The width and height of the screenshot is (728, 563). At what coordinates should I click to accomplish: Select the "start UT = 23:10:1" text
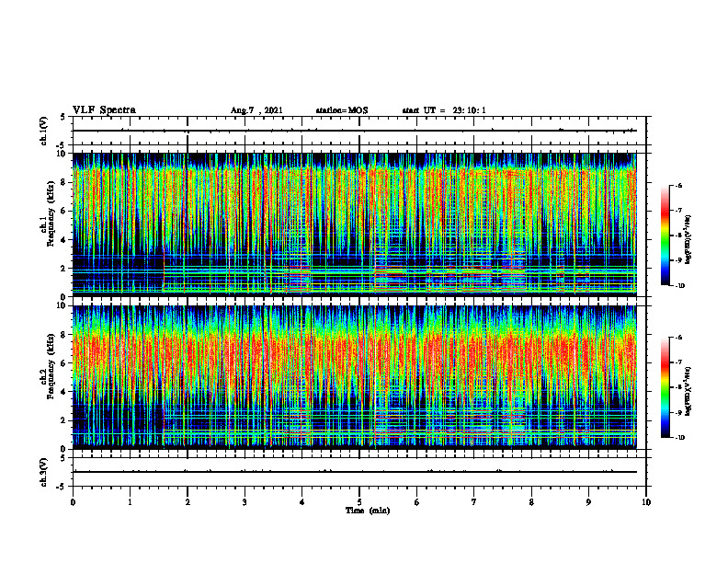click(444, 110)
